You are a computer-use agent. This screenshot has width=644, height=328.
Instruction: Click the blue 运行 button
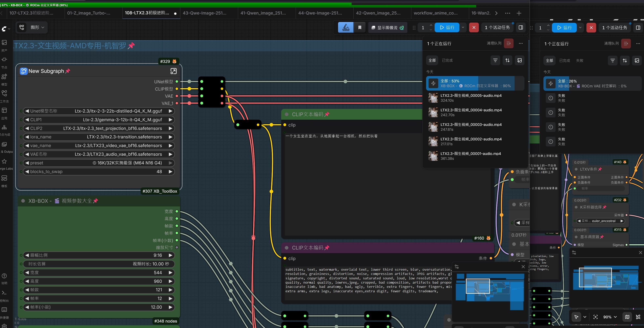click(447, 27)
